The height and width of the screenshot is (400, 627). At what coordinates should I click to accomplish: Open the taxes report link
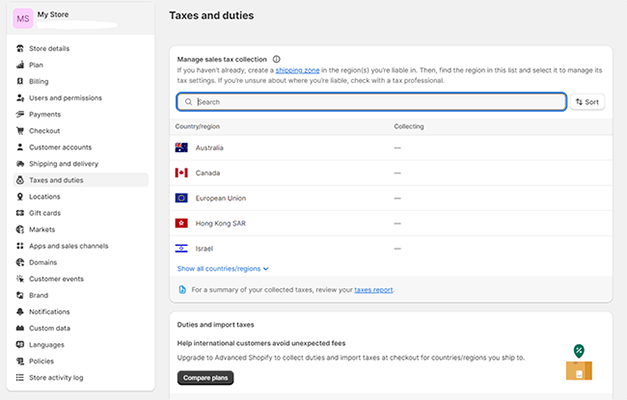click(x=374, y=290)
